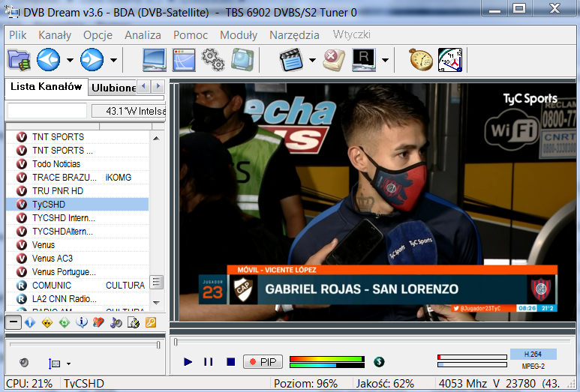Viewport: 580px width, 392px height.
Task: Click the green diamond refresh icon
Action: point(65,322)
